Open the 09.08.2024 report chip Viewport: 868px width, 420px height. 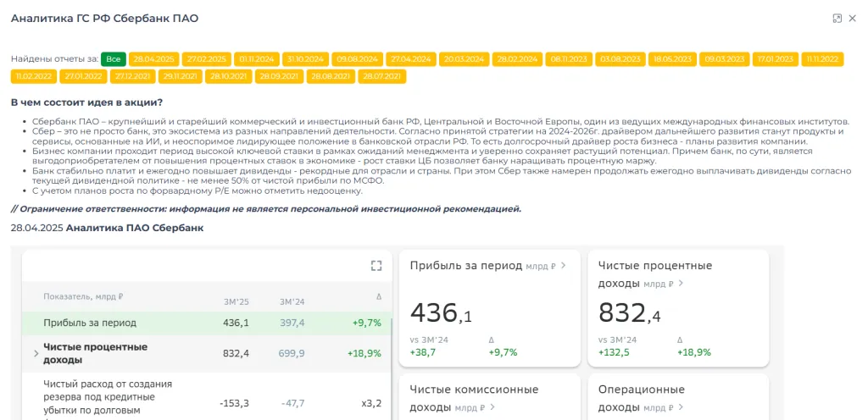coord(358,59)
